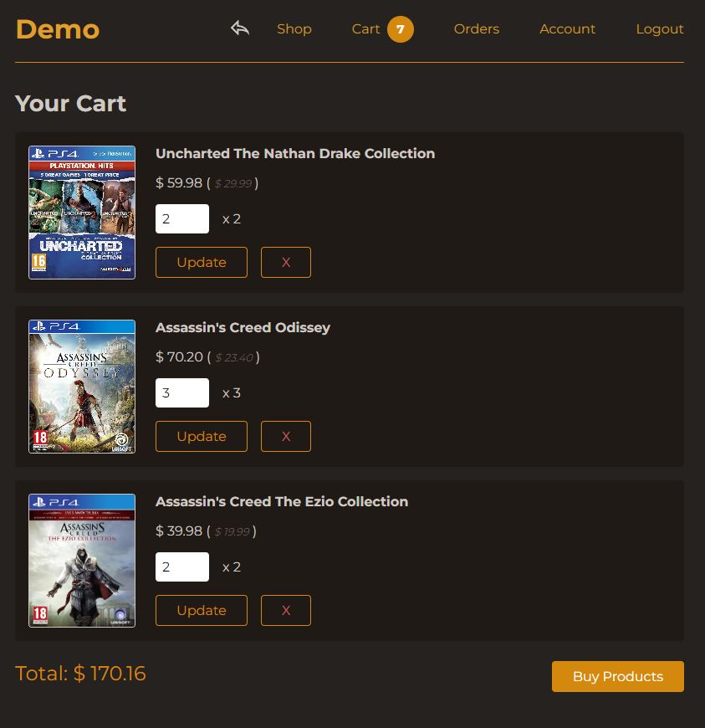This screenshot has width=705, height=728.
Task: Click the title Assassin's Creed The Ezio Collection
Action: [282, 502]
